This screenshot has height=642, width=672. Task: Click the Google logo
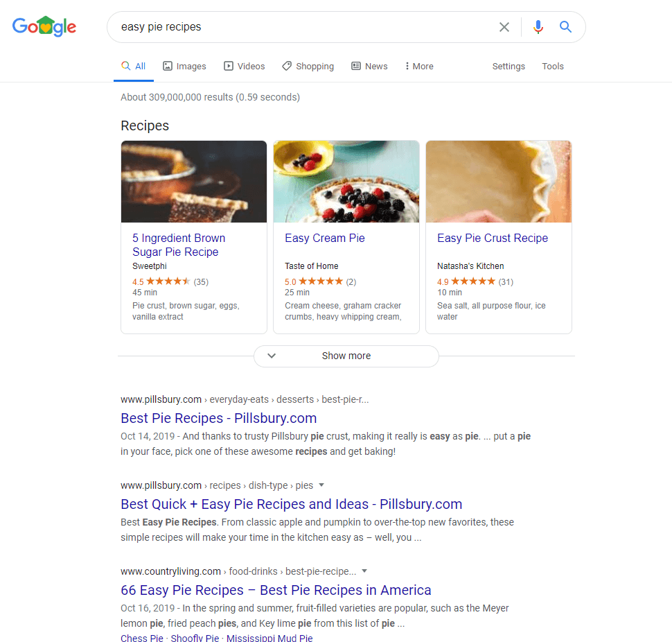pyautogui.click(x=44, y=27)
